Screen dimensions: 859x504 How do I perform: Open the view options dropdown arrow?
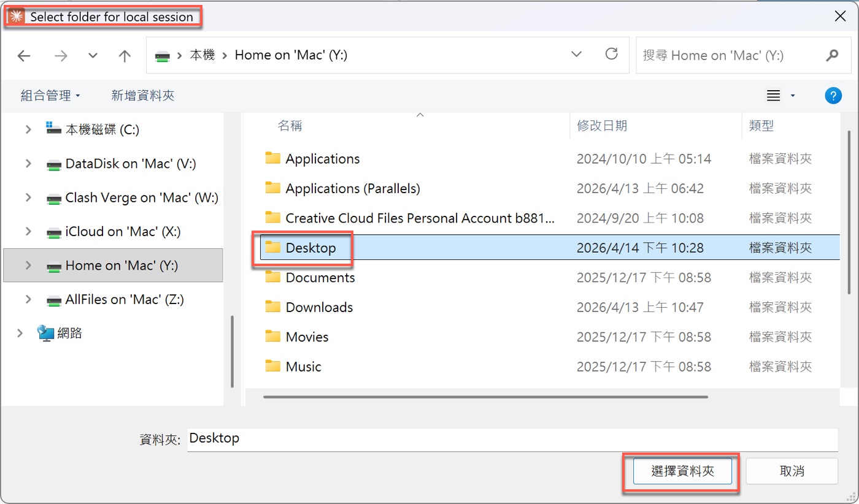(793, 96)
